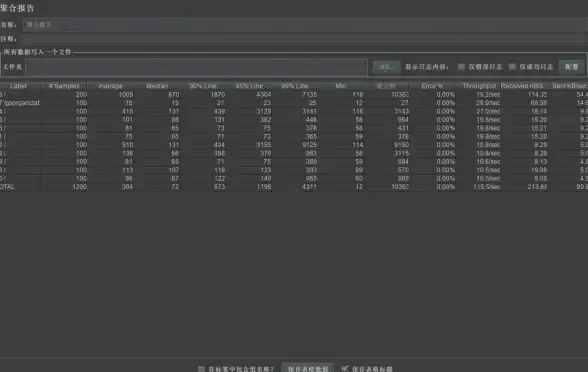Click the browse button beside file name
This screenshot has width=588, height=372.
(x=386, y=67)
